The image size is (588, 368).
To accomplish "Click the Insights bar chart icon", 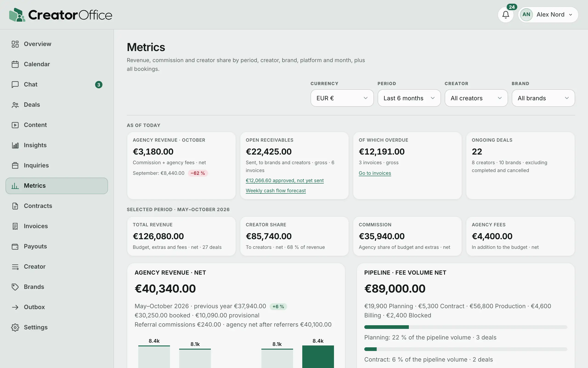I will click(15, 145).
